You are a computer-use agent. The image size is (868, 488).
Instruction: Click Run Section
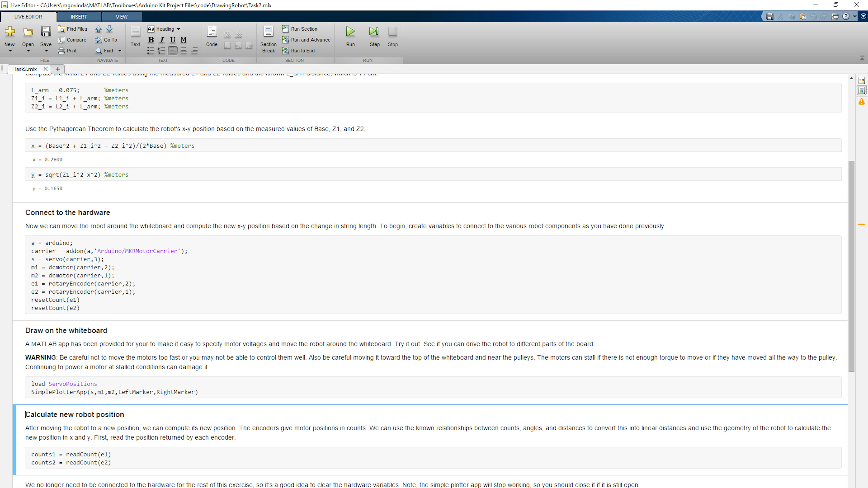(300, 29)
